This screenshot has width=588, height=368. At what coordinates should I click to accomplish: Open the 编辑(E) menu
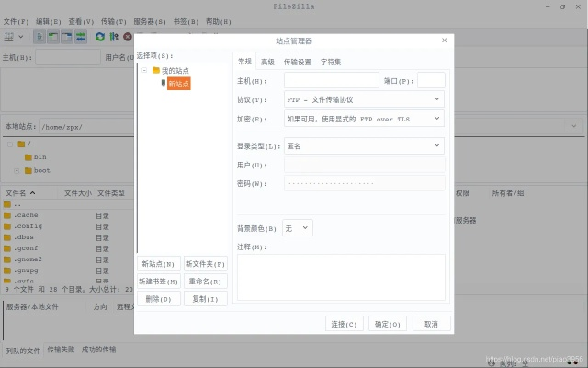[49, 22]
